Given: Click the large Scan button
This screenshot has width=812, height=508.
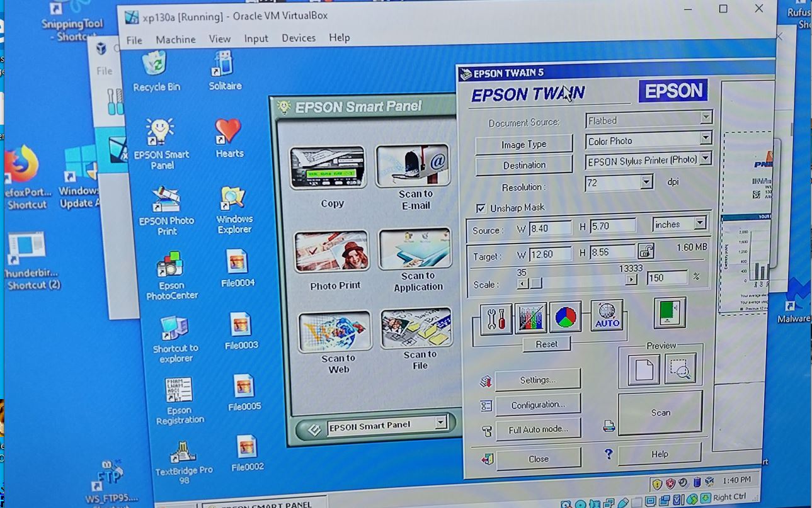Looking at the screenshot, I should pyautogui.click(x=660, y=413).
